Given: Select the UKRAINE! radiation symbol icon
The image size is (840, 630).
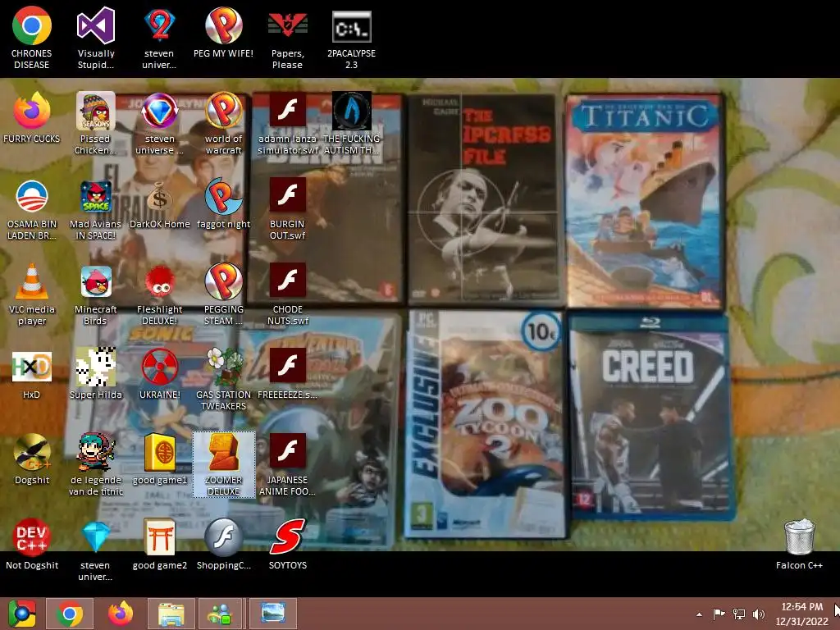Looking at the screenshot, I should 160,375.
